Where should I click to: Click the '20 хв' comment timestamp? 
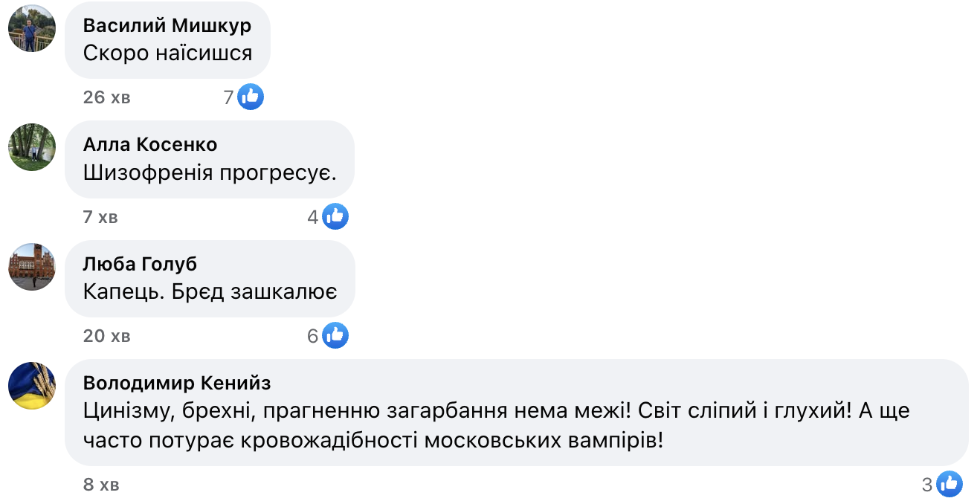pos(106,336)
